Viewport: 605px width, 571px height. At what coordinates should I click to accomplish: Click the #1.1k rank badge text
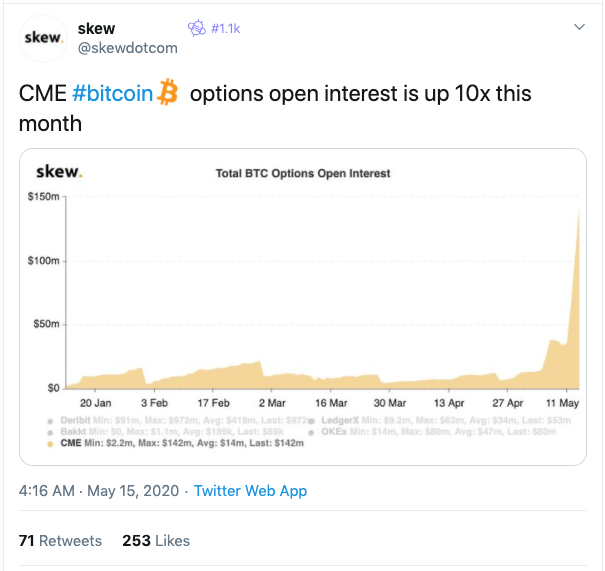tap(226, 29)
